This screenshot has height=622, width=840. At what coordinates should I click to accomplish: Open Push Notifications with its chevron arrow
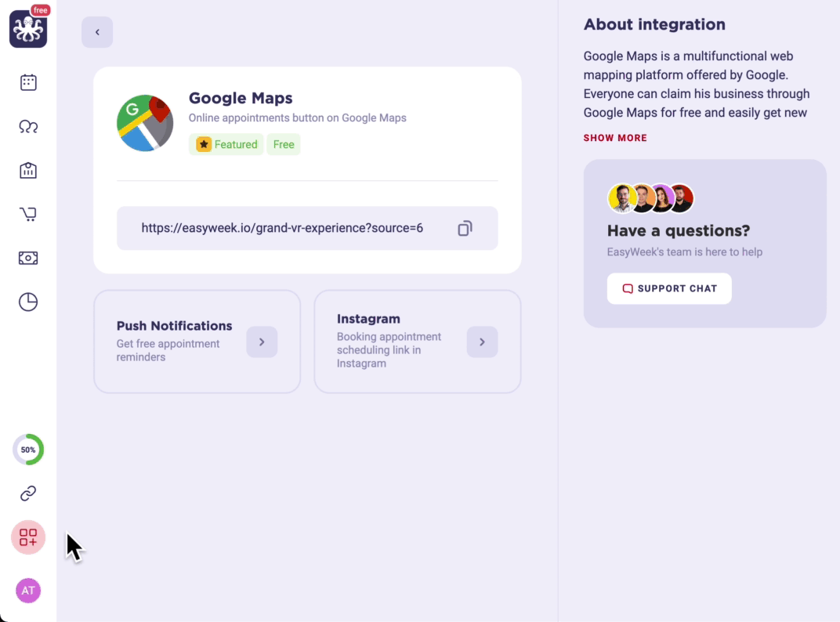coord(262,342)
